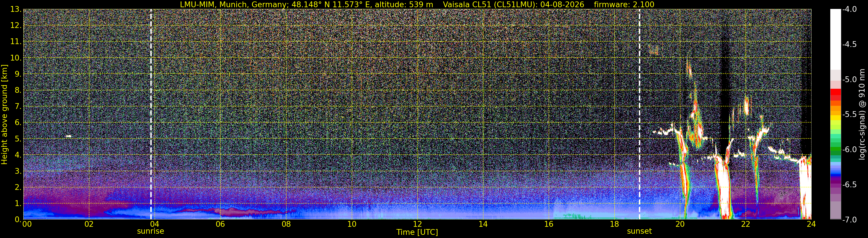Click the -6.5 colorbar tick label

pos(849,184)
